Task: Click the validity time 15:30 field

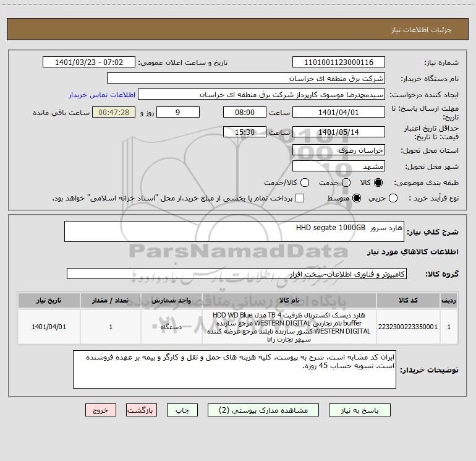Action: click(x=245, y=132)
